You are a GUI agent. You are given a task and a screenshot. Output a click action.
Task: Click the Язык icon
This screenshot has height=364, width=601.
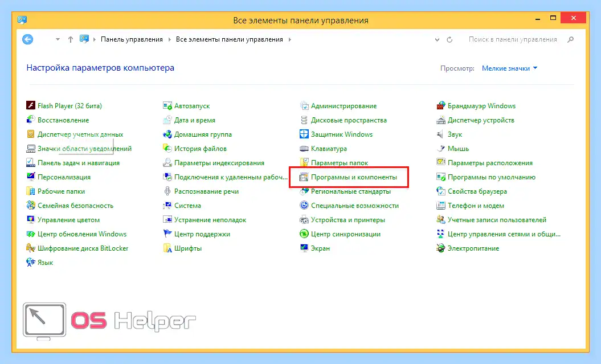coord(31,262)
